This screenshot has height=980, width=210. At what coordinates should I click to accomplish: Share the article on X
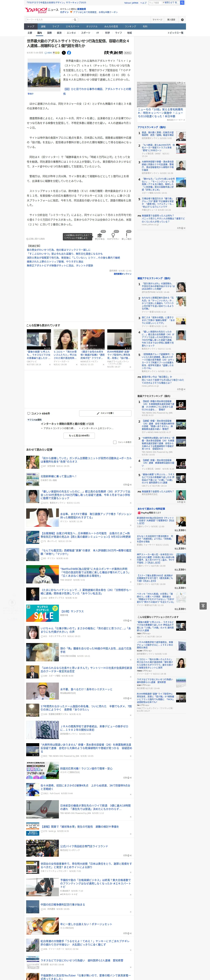coord(64,53)
